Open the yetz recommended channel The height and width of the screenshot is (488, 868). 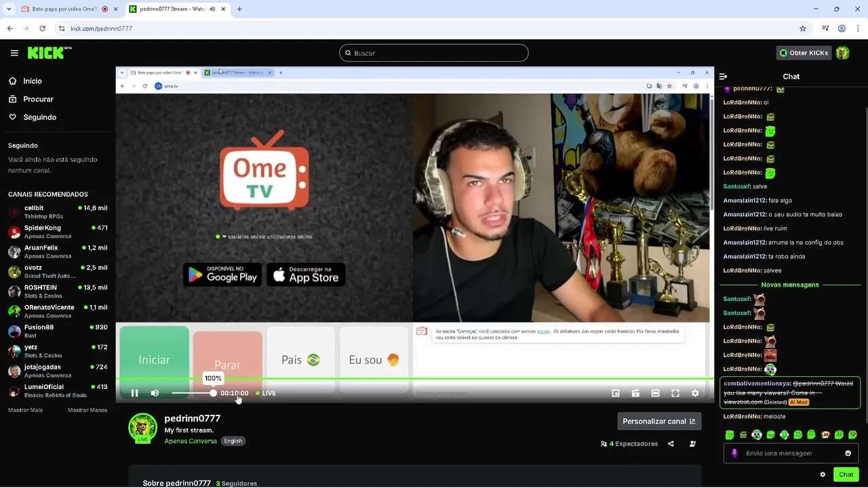tap(58, 351)
